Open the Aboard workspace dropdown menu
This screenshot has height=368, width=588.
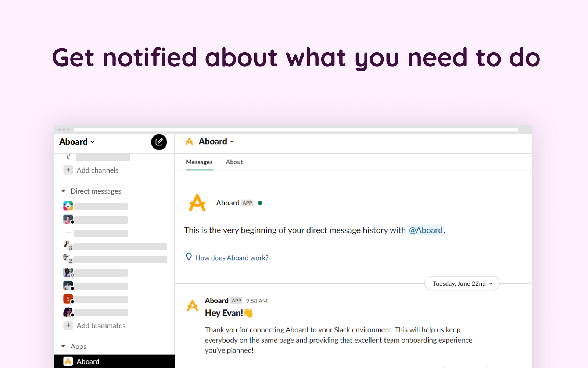(77, 142)
